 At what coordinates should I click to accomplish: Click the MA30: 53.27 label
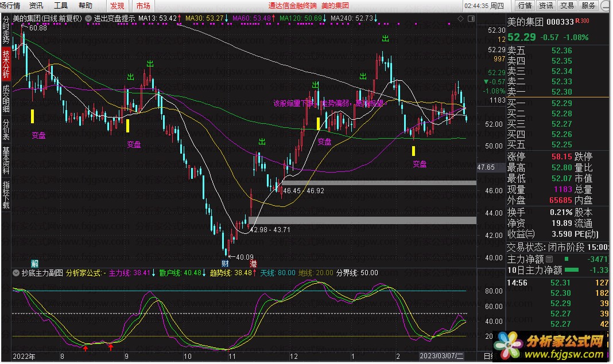204,18
